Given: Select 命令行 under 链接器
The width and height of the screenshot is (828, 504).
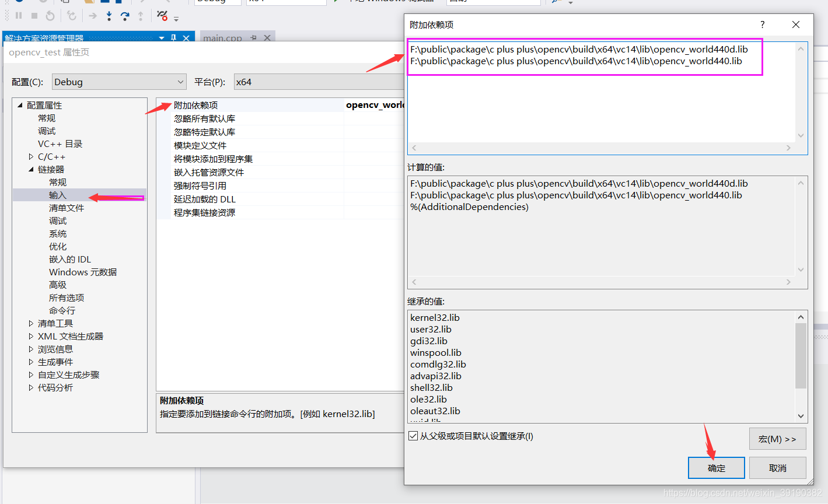Looking at the screenshot, I should (62, 310).
